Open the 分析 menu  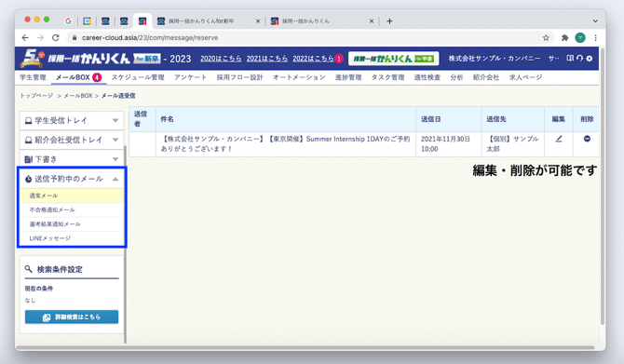[x=456, y=77]
